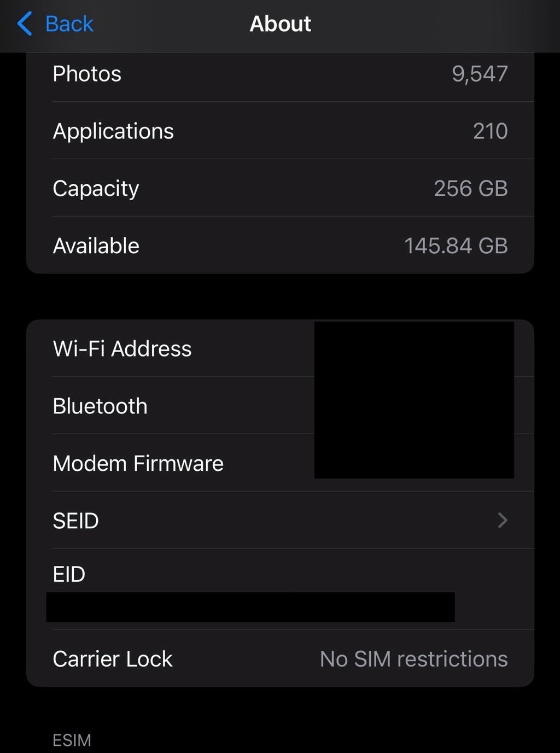Tap the Back text button
The image size is (560, 753).
tap(69, 24)
